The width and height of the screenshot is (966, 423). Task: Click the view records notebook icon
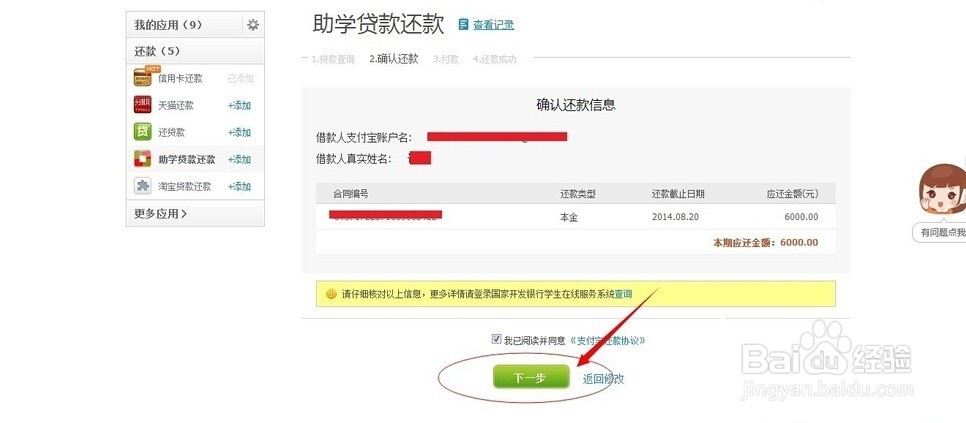pyautogui.click(x=464, y=25)
